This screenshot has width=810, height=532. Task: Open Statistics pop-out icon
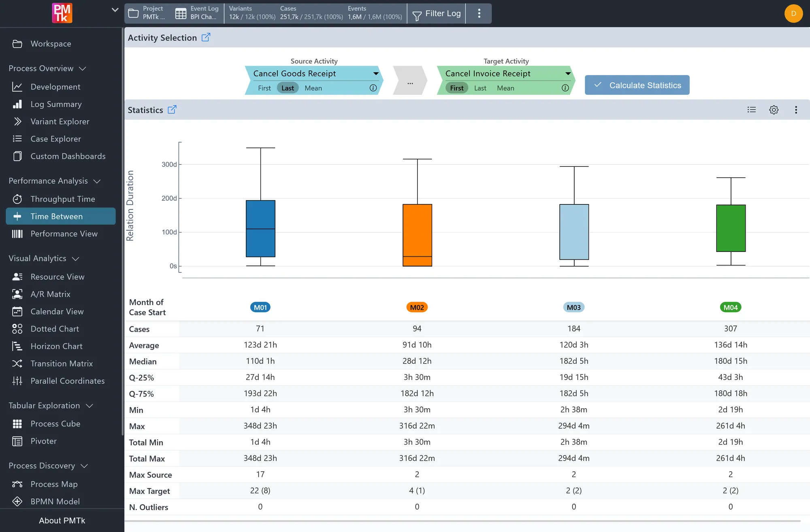(172, 110)
